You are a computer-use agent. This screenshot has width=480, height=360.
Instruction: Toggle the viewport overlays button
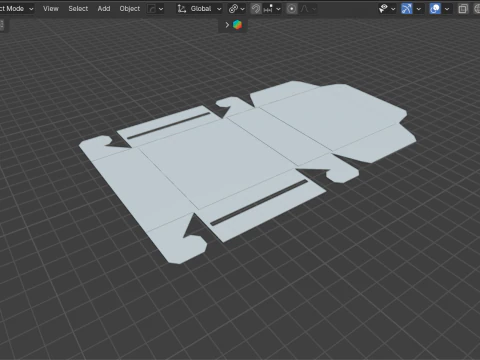[435, 9]
